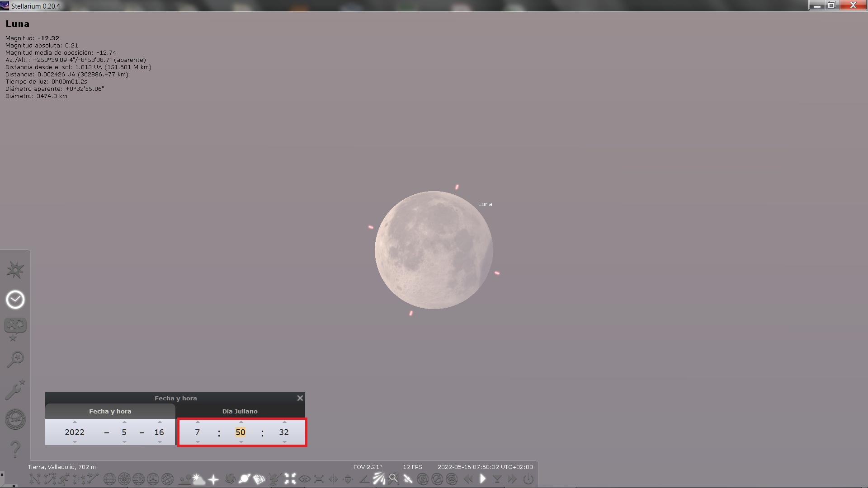Toggle the atmosphere cloud-and-sun icon

click(198, 479)
